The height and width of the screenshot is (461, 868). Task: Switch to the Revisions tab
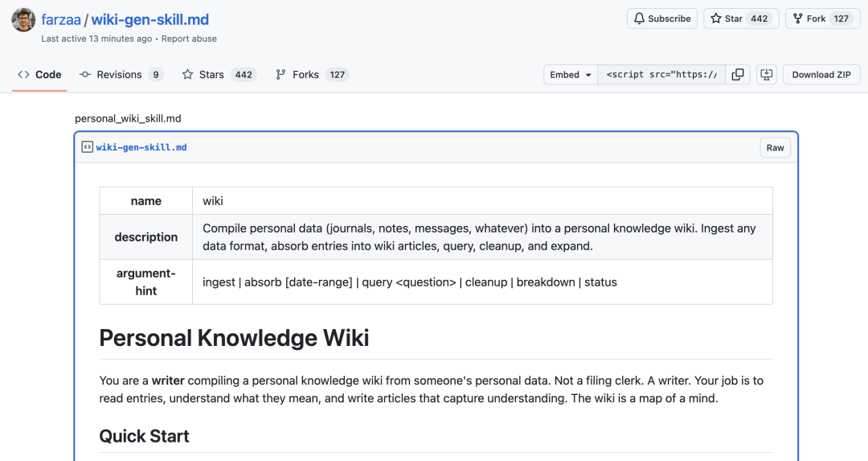[x=121, y=75]
